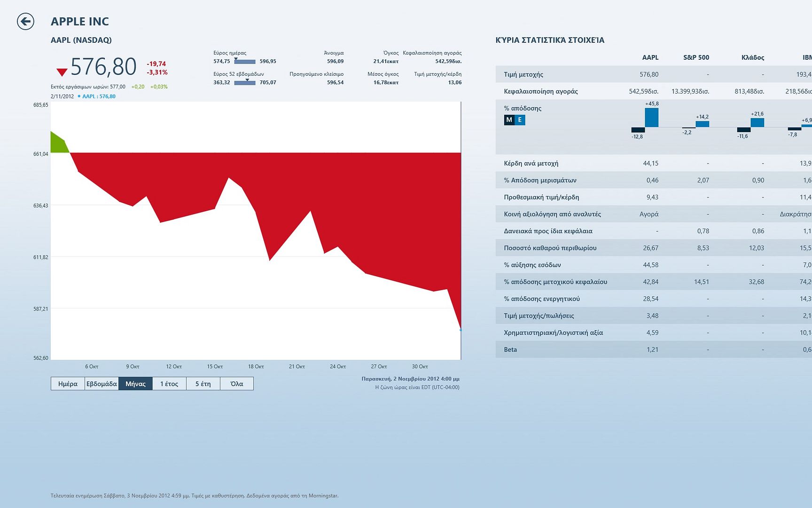Click the APPLE INC title
The image size is (812, 508).
pos(80,22)
